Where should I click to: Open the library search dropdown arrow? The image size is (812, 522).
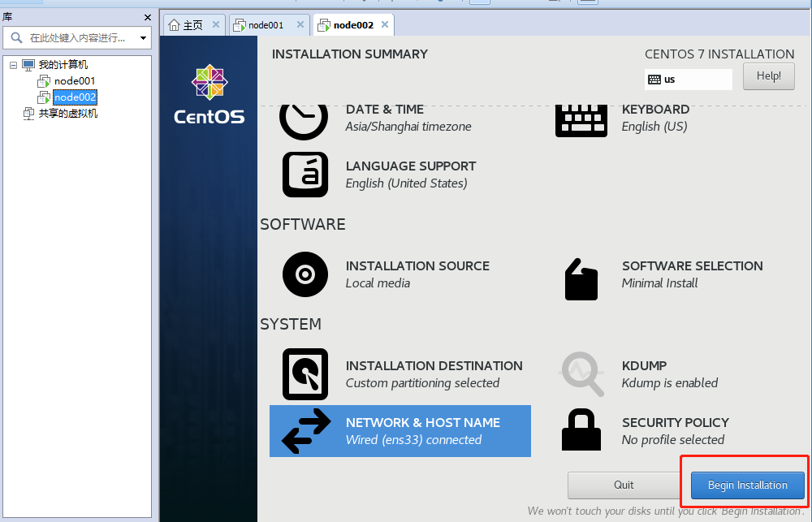[x=144, y=38]
